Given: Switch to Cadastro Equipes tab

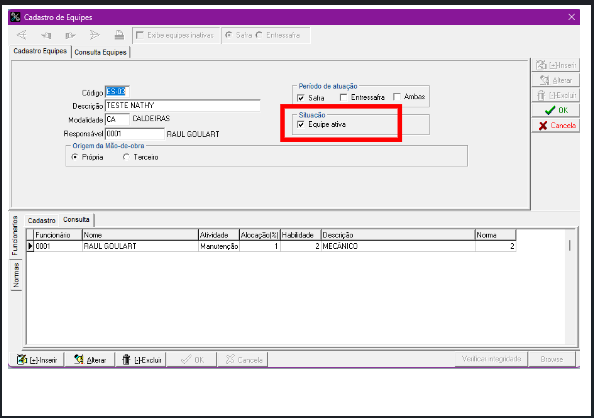Looking at the screenshot, I should click(x=40, y=51).
